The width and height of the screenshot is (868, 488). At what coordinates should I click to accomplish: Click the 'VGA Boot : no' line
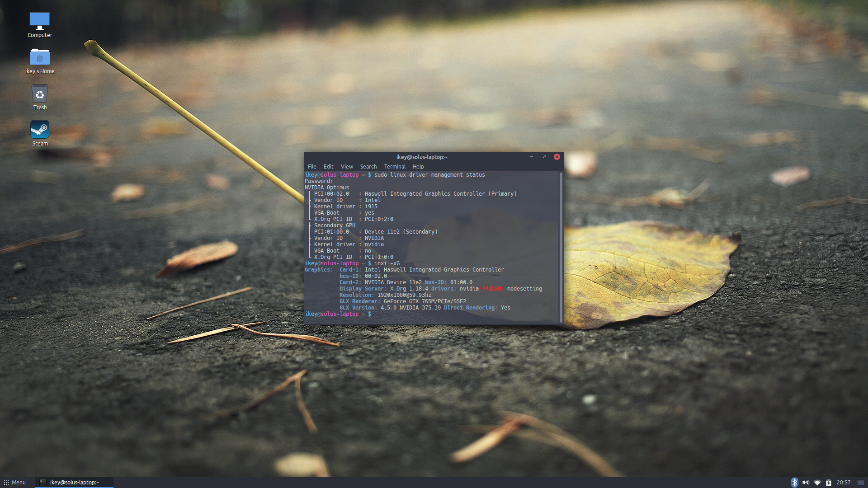pos(343,251)
